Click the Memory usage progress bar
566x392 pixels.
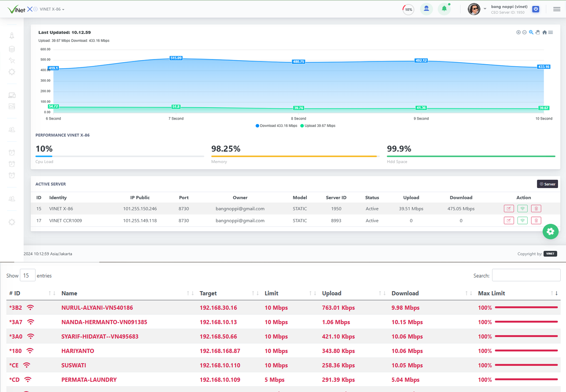click(x=295, y=156)
